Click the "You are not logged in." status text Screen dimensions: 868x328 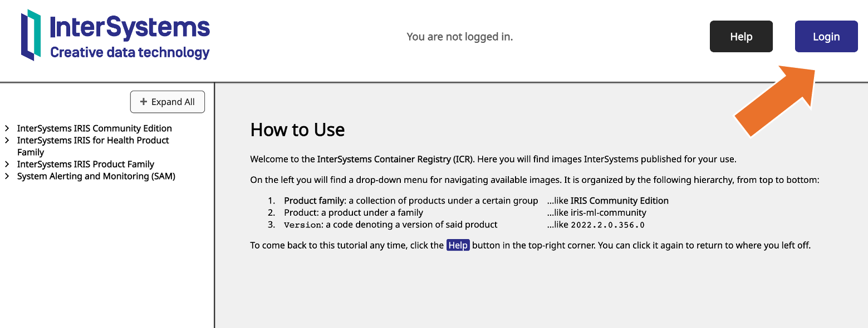pos(459,37)
